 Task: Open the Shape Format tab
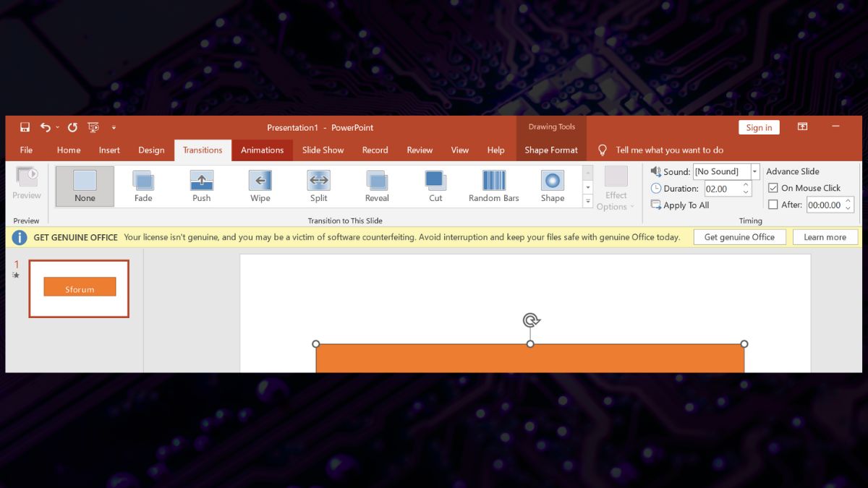(x=551, y=150)
